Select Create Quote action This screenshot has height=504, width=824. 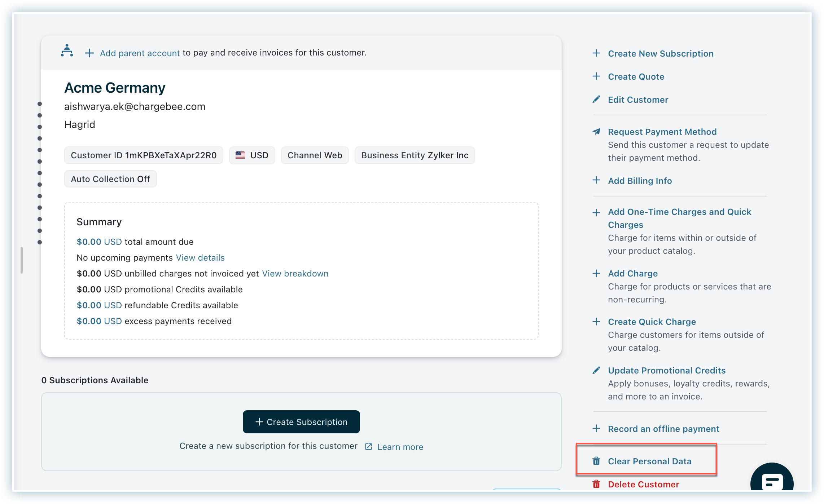click(x=636, y=76)
